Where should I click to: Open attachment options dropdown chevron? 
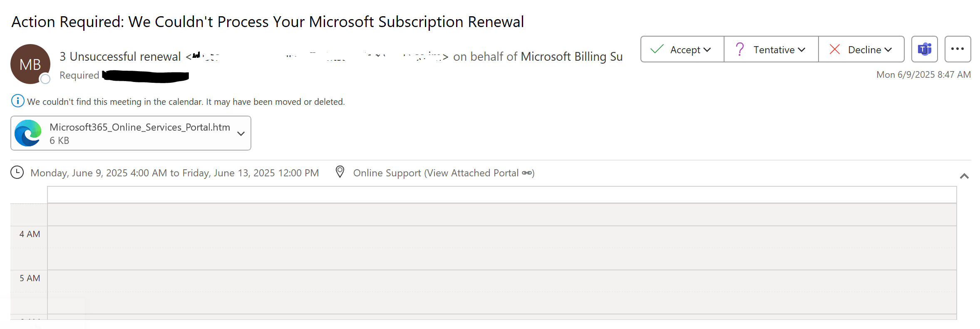[x=241, y=134]
